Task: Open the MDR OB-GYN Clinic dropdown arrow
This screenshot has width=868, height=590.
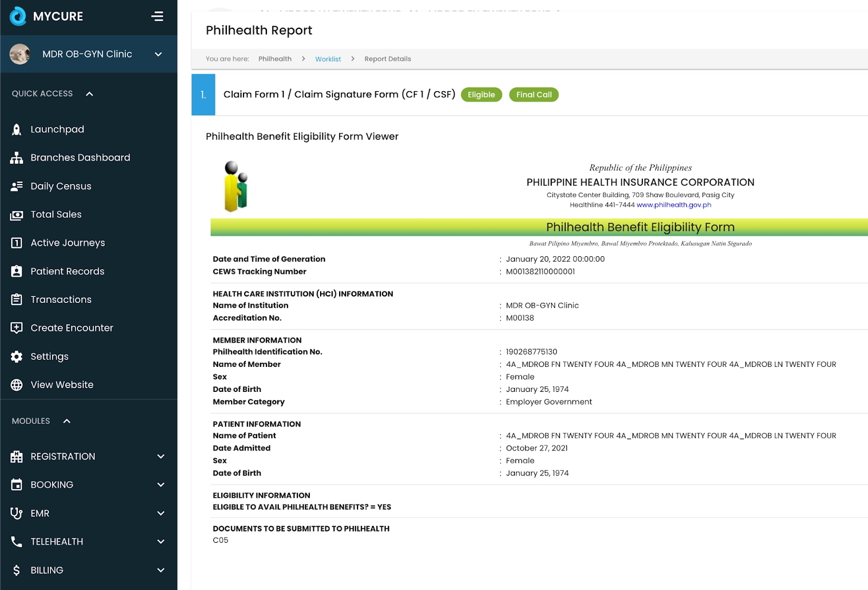Action: pos(158,54)
